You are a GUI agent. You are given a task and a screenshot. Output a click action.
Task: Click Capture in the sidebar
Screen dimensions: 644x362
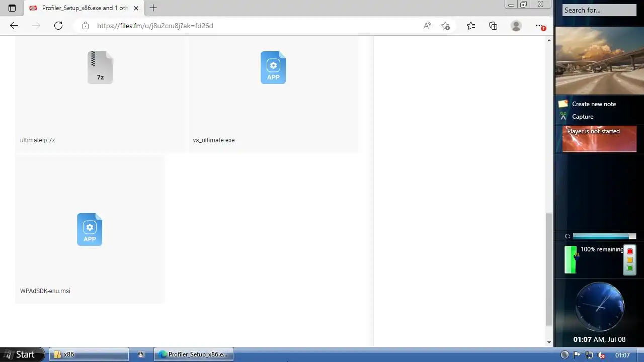pos(583,117)
